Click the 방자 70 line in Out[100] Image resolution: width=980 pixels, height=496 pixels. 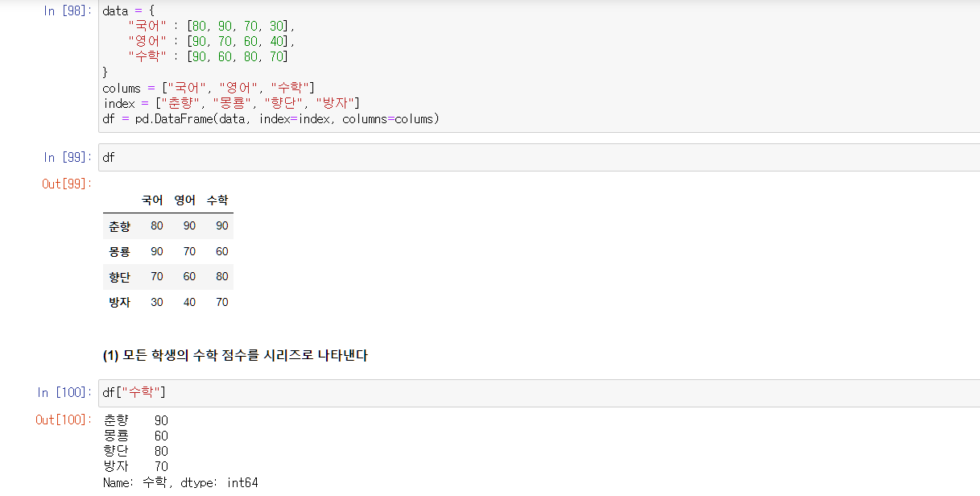135,466
